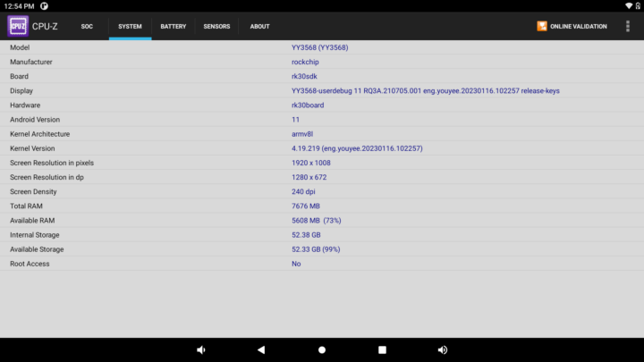The height and width of the screenshot is (362, 644).
Task: Tap the back navigation triangle
Action: (261, 349)
